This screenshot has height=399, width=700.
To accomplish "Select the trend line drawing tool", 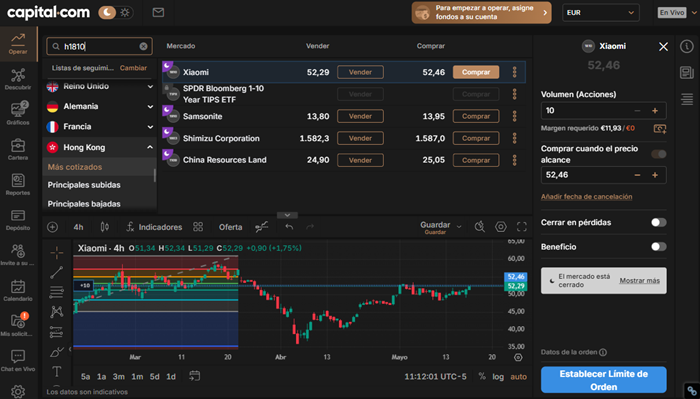I will coord(57,272).
